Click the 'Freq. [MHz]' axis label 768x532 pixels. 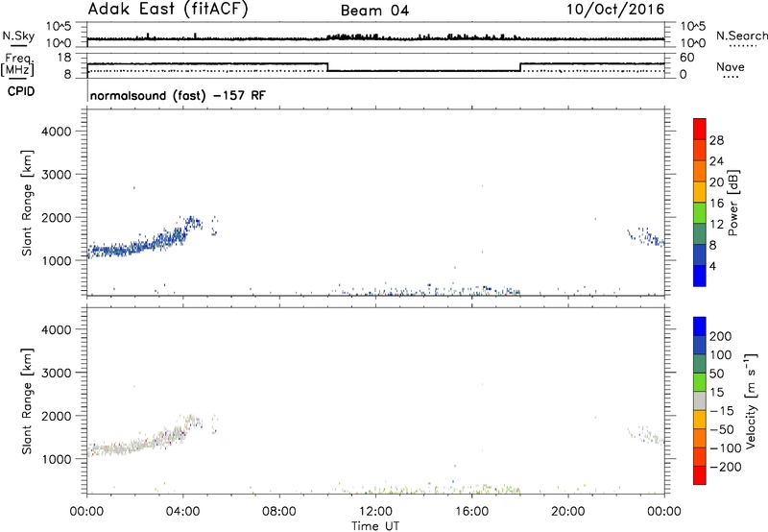[x=17, y=65]
